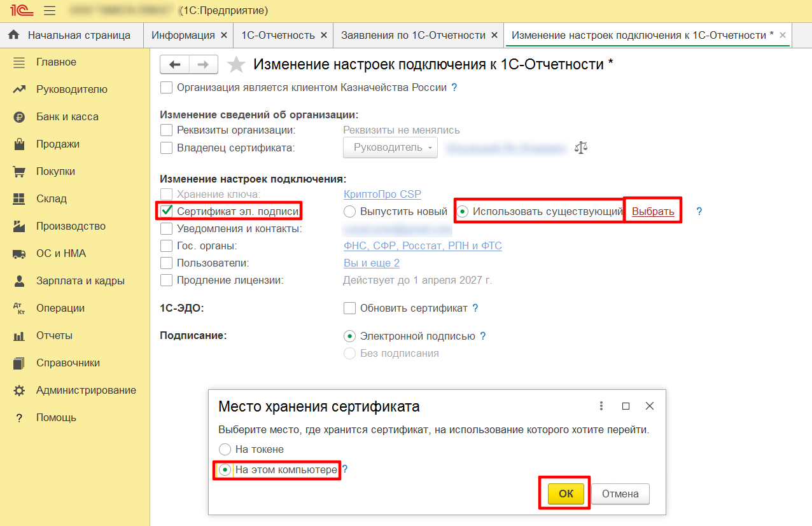Show help for Казначейства России checkbox

coord(454,88)
